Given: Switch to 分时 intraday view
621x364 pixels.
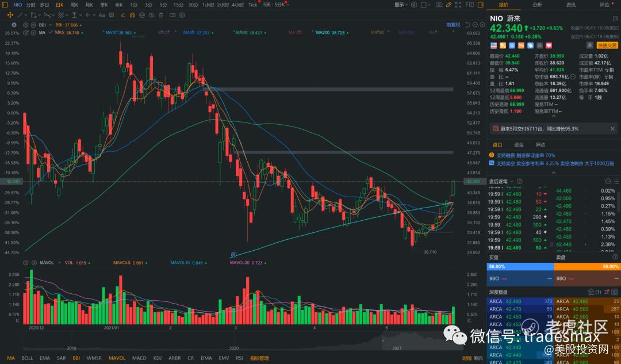Looking at the screenshot, I should (31, 5).
